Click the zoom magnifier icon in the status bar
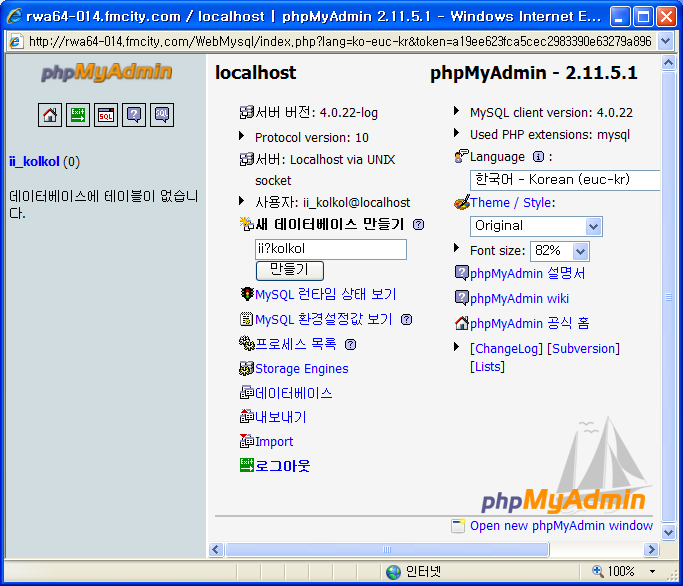Image resolution: width=683 pixels, height=586 pixels. tap(598, 571)
